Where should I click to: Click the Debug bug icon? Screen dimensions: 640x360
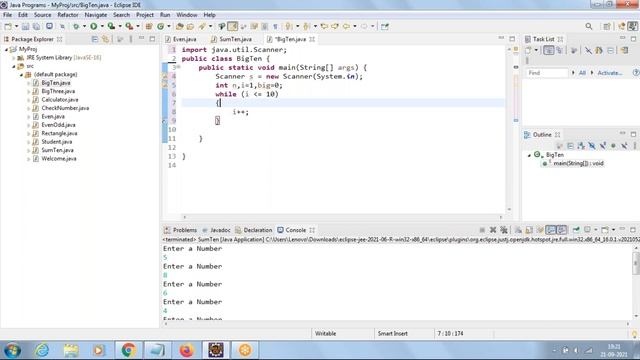coord(76,27)
